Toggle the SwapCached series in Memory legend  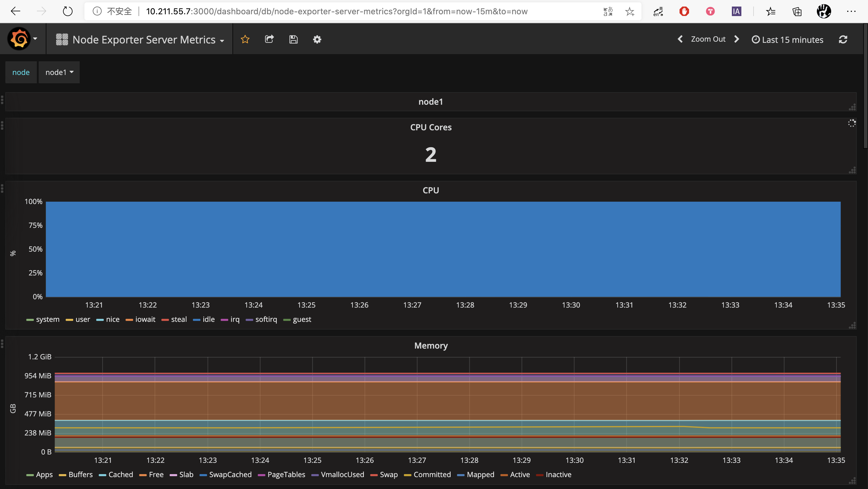point(230,474)
